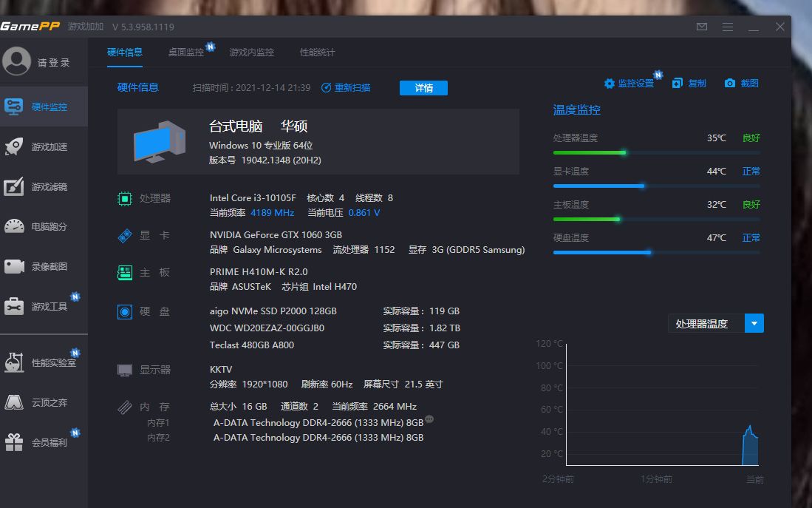Click the 请登录 login text
Viewport: 812px width, 508px height.
click(54, 63)
